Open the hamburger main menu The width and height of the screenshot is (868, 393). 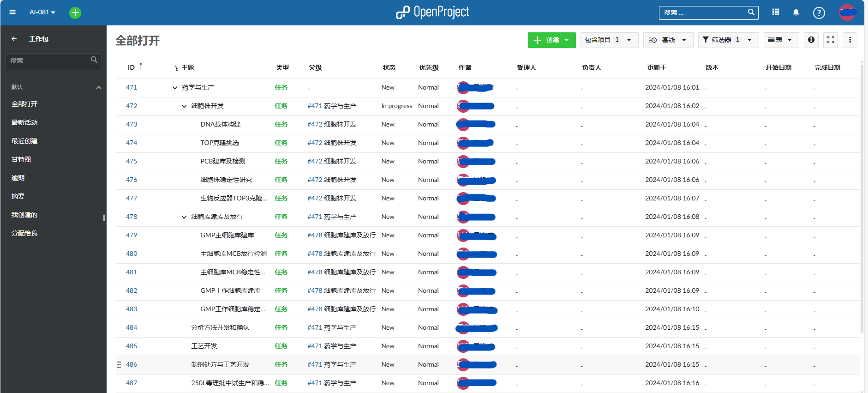(12, 12)
